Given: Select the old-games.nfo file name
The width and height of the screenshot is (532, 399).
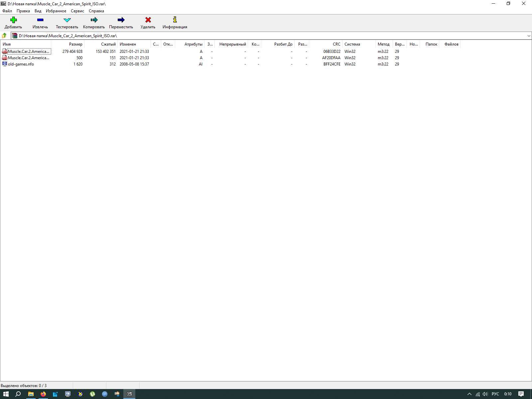Looking at the screenshot, I should point(21,64).
